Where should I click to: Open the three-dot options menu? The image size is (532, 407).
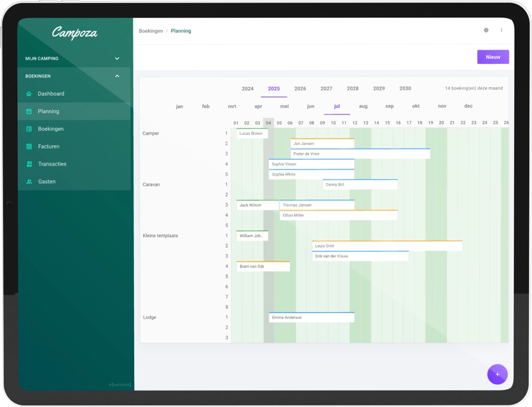coord(501,30)
